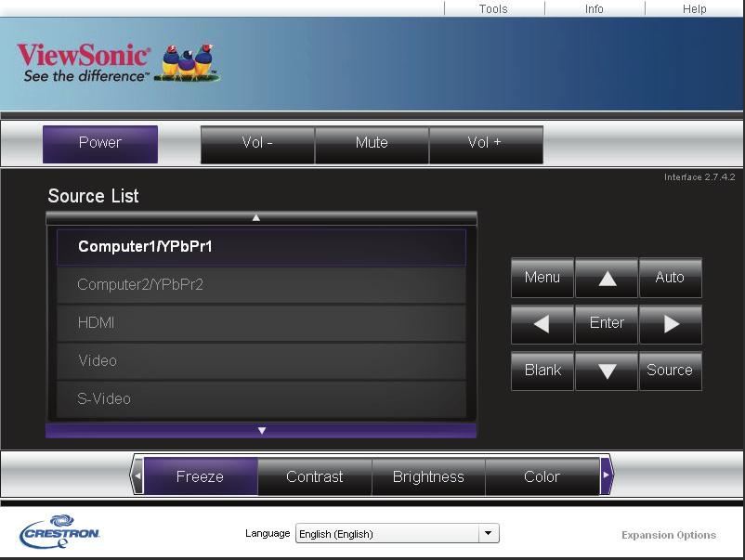
Task: Click right scroll arrow beside Color
Action: coord(607,475)
